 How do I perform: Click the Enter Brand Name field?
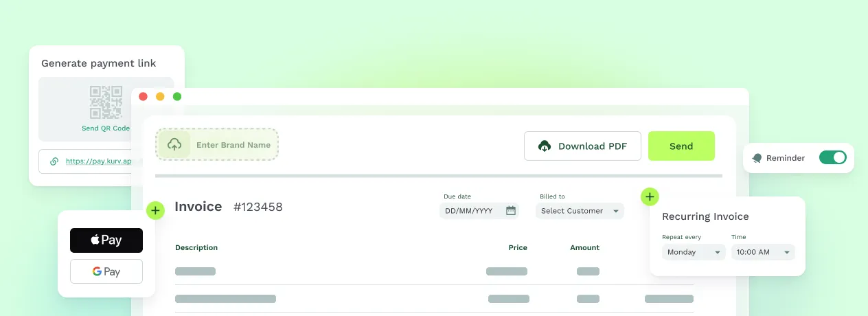pos(233,145)
